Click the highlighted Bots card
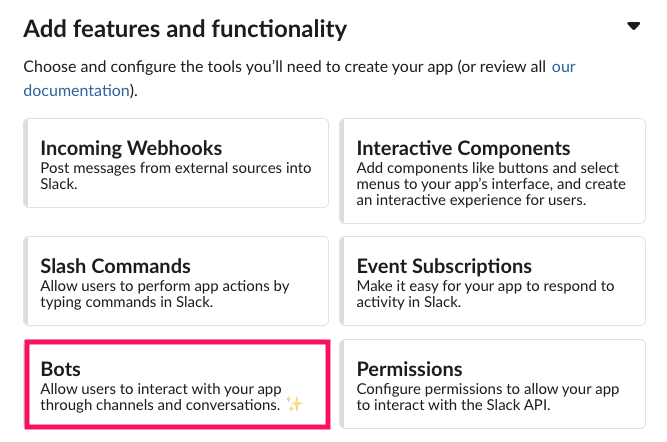 [177, 384]
